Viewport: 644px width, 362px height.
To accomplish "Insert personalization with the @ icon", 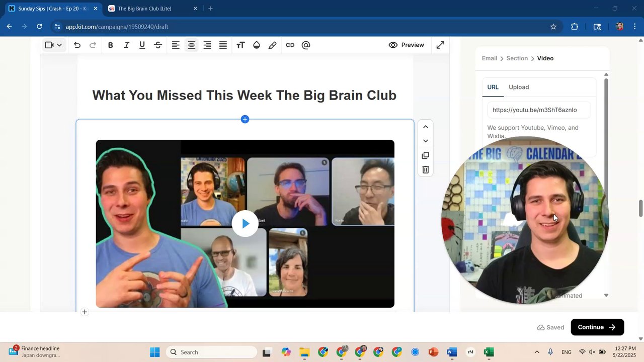I will [306, 45].
